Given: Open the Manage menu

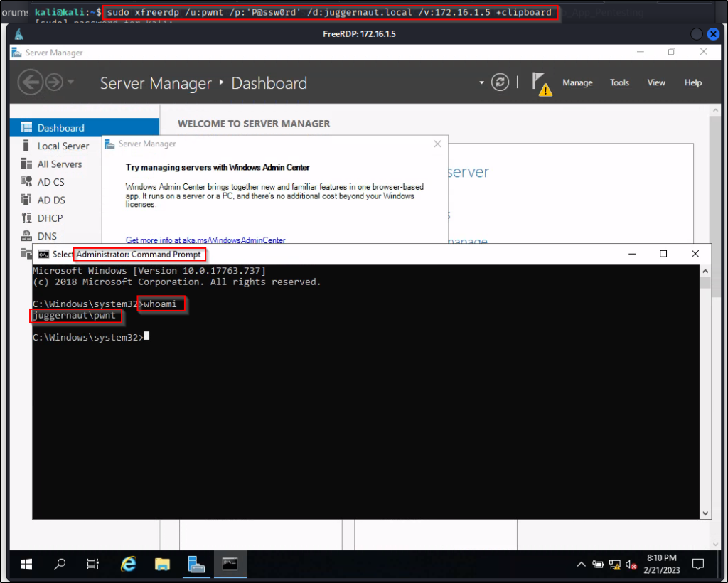Looking at the screenshot, I should [577, 82].
